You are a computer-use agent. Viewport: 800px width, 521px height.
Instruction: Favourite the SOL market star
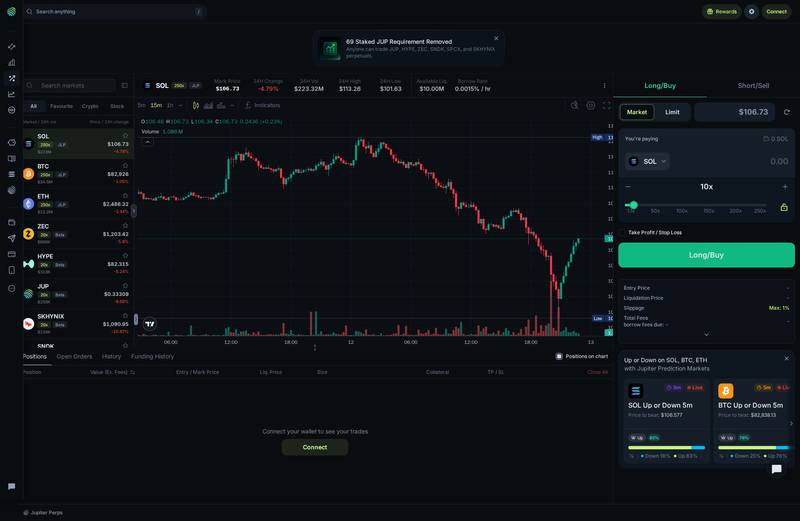pyautogui.click(x=125, y=135)
